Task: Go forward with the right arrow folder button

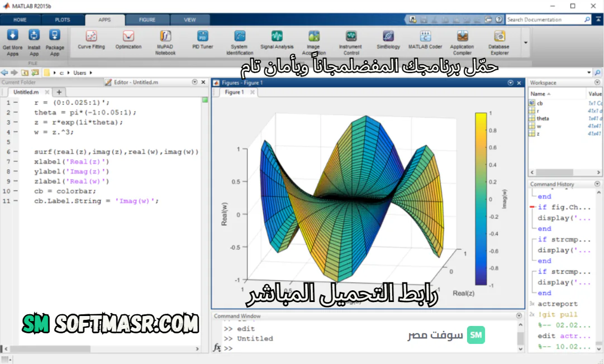Action: pyautogui.click(x=15, y=73)
